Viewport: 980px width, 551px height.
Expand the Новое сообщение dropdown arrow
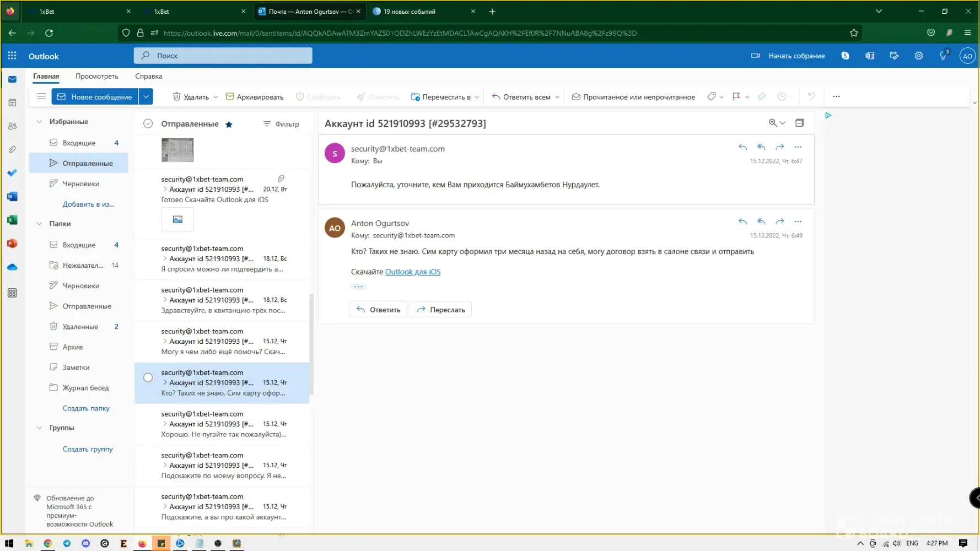146,96
